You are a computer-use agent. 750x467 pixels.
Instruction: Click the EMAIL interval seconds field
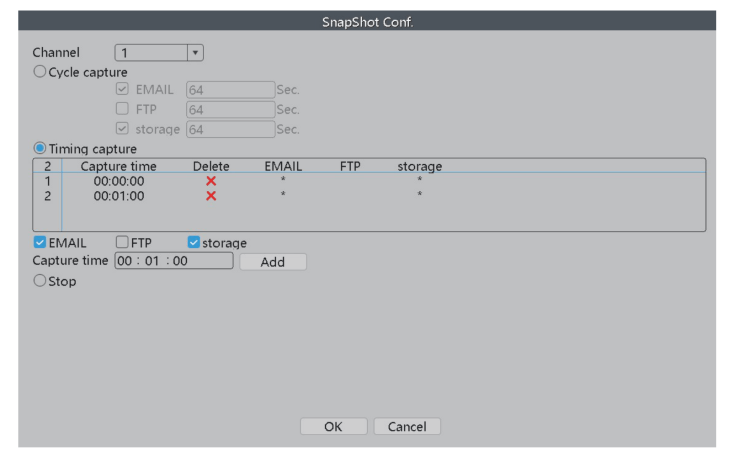click(x=230, y=90)
